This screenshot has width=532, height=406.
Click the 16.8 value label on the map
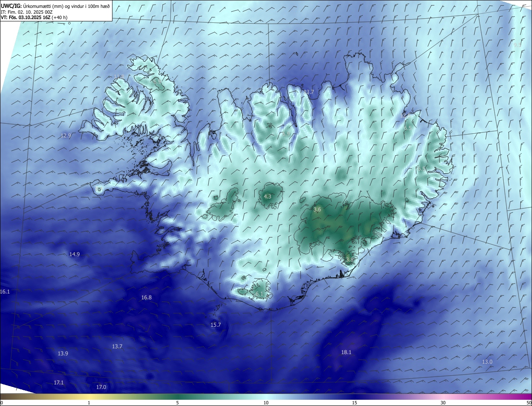pyautogui.click(x=146, y=297)
